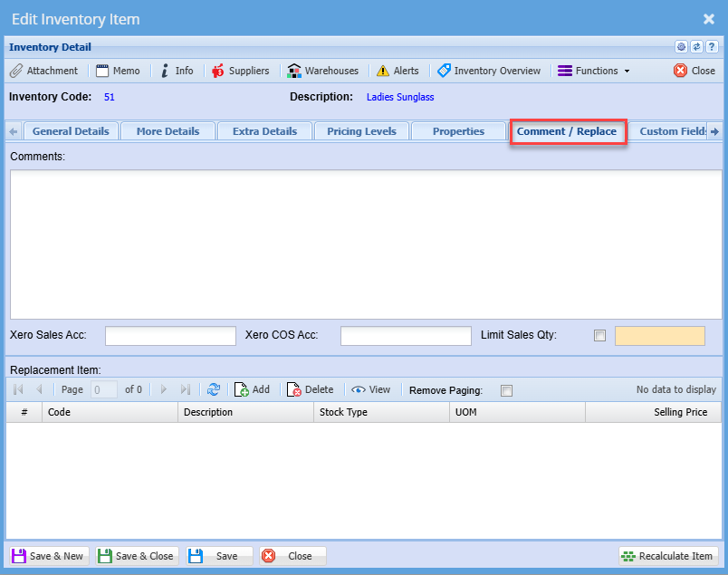Open the Pricing Levels tab
The height and width of the screenshot is (575, 728).
tap(361, 131)
